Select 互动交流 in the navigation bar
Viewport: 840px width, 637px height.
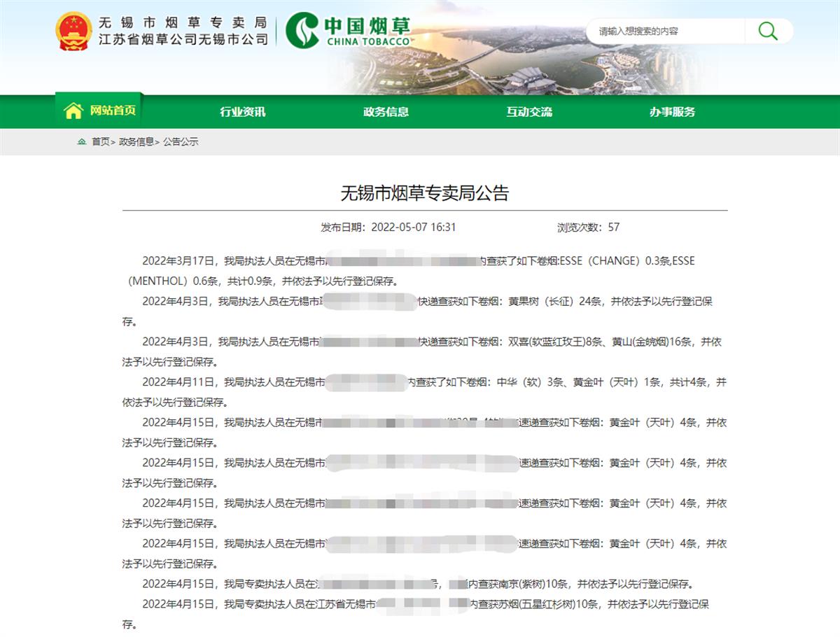coord(529,112)
